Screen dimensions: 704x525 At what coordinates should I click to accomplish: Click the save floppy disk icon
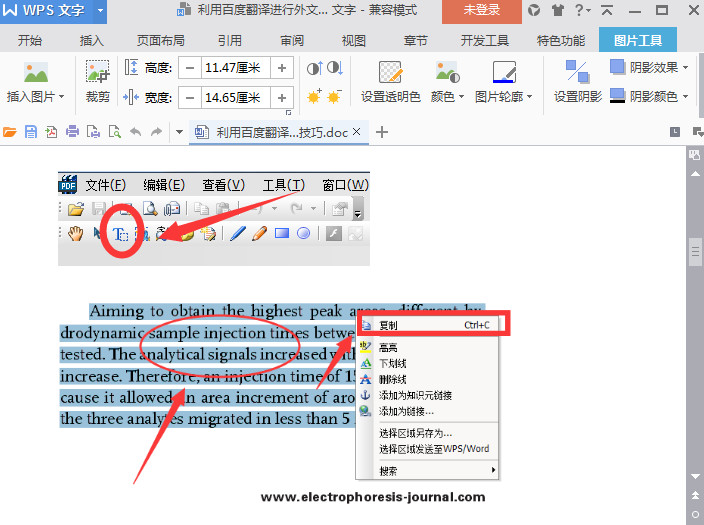pyautogui.click(x=31, y=132)
